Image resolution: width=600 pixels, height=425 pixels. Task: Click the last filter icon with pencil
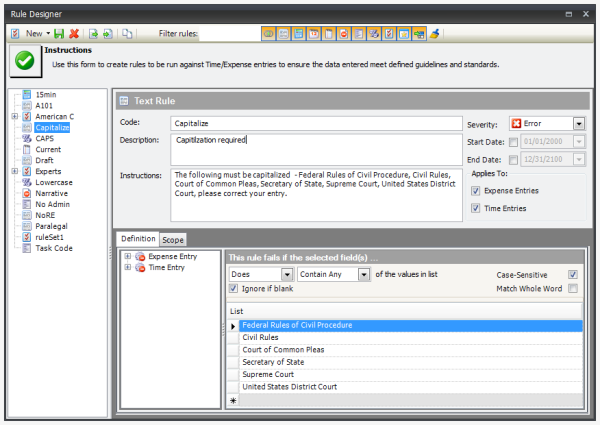435,34
